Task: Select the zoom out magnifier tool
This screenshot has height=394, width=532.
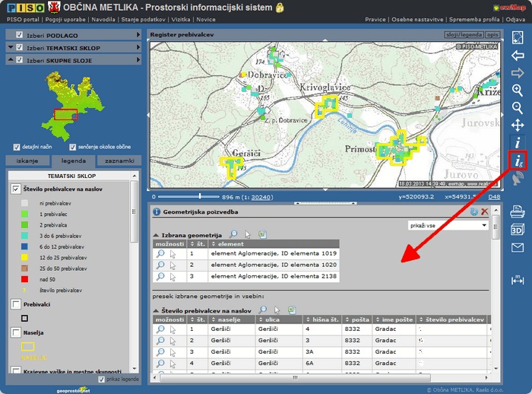Action: pyautogui.click(x=518, y=108)
